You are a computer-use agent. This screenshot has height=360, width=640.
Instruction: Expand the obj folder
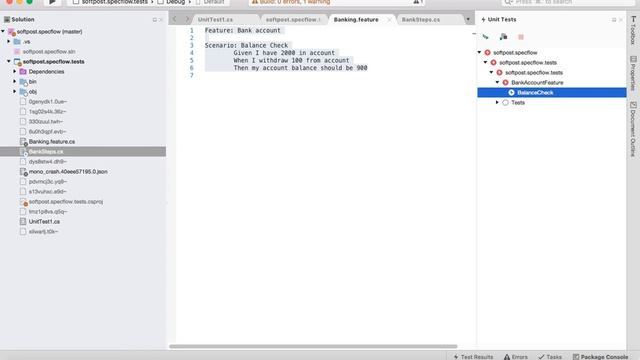pos(15,92)
